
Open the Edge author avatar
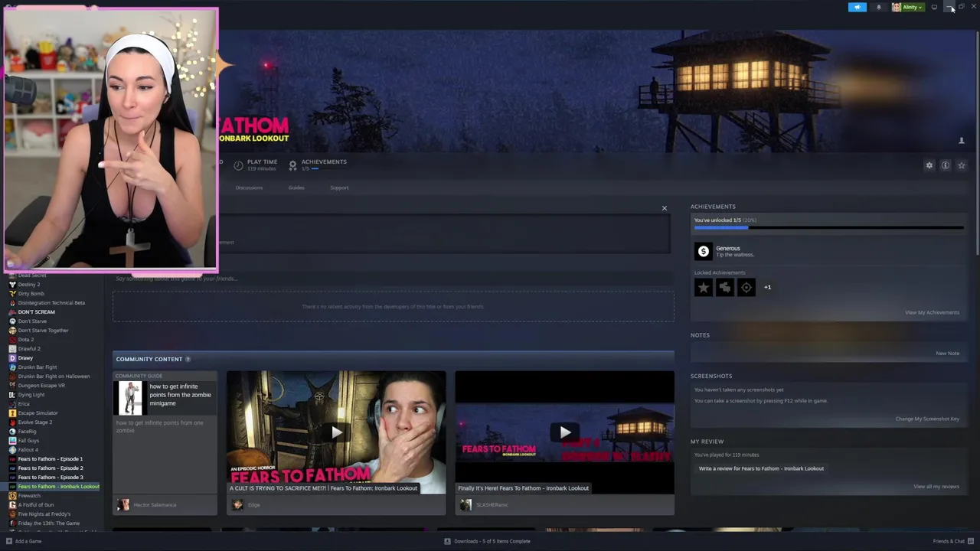(237, 505)
